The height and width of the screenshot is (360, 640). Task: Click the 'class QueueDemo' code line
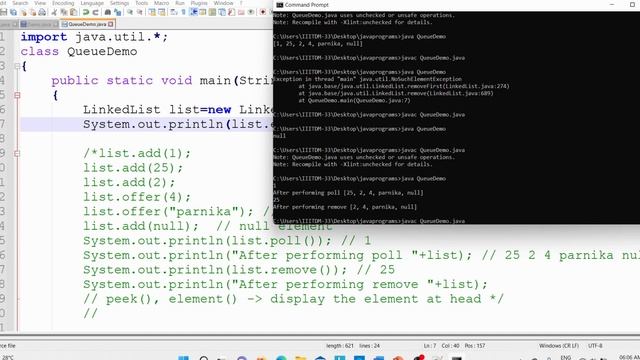[79, 51]
